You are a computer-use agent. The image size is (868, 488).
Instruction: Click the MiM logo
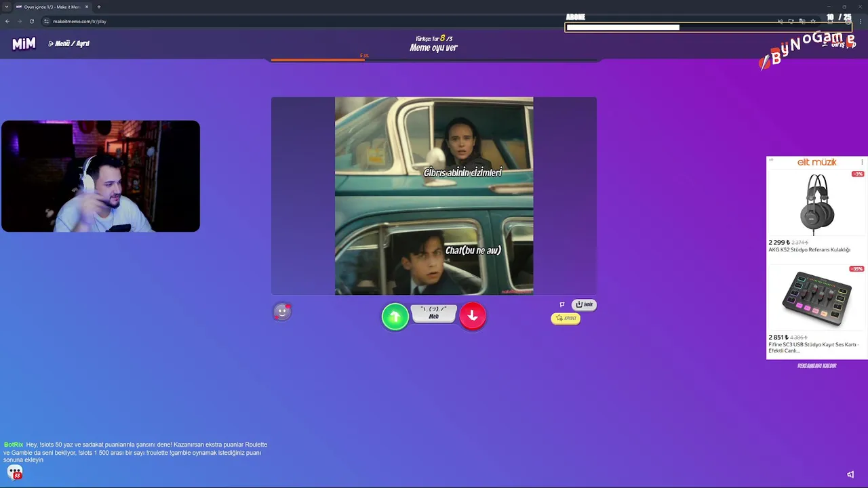[x=24, y=44]
